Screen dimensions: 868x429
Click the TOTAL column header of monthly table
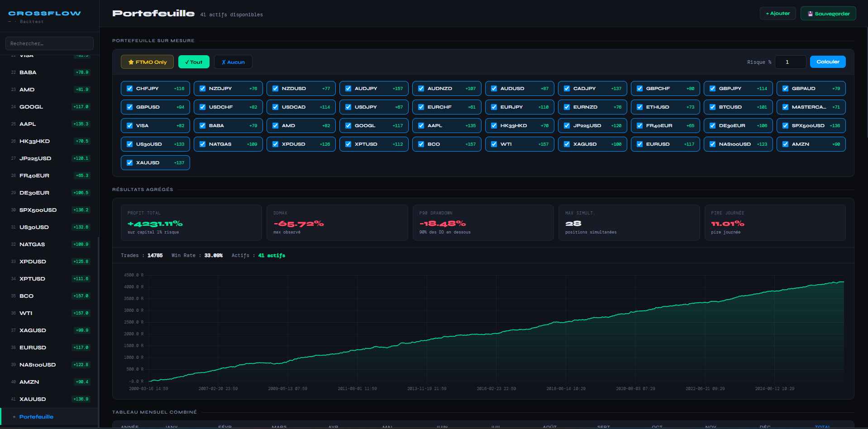pos(822,427)
